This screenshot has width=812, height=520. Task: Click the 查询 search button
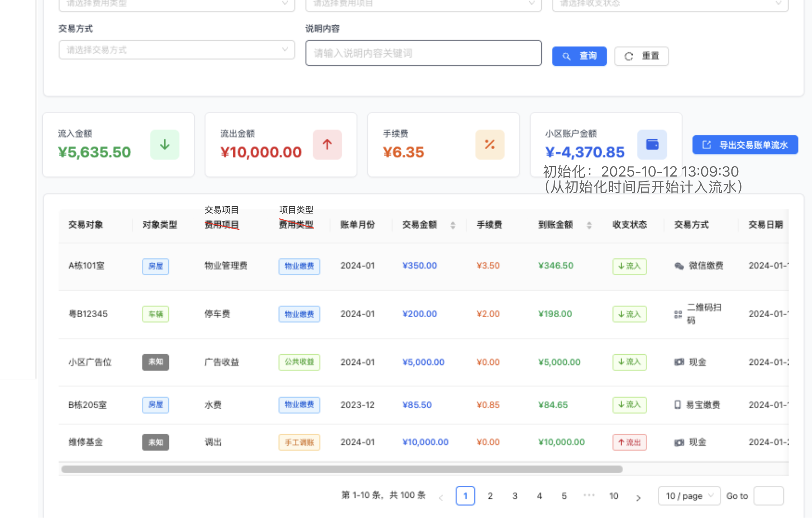[579, 56]
